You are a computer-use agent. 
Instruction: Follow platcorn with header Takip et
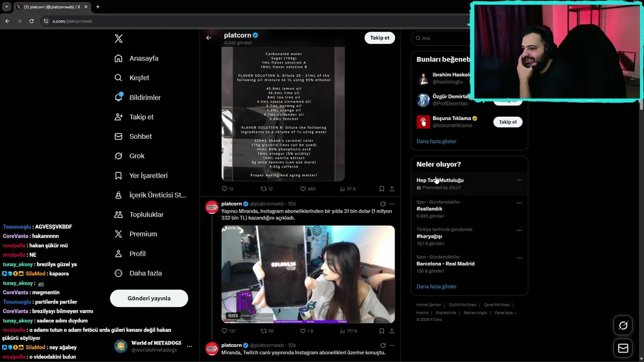tap(380, 38)
